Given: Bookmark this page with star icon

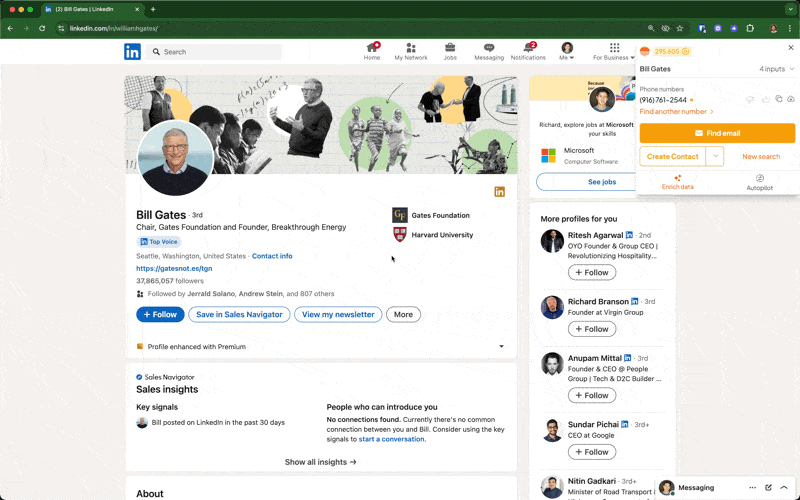Looking at the screenshot, I should click(680, 29).
